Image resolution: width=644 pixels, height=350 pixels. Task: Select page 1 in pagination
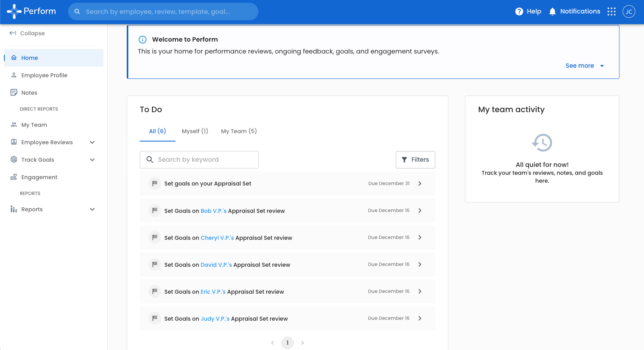pyautogui.click(x=288, y=343)
